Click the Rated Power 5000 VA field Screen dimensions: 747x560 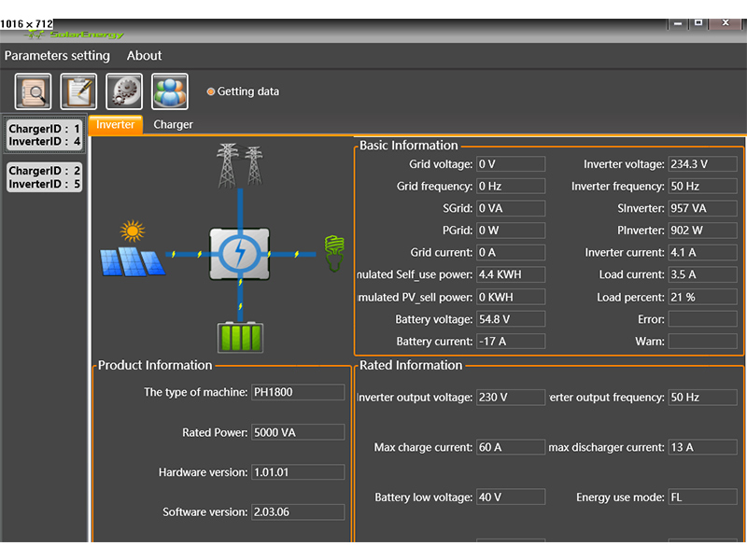click(297, 432)
